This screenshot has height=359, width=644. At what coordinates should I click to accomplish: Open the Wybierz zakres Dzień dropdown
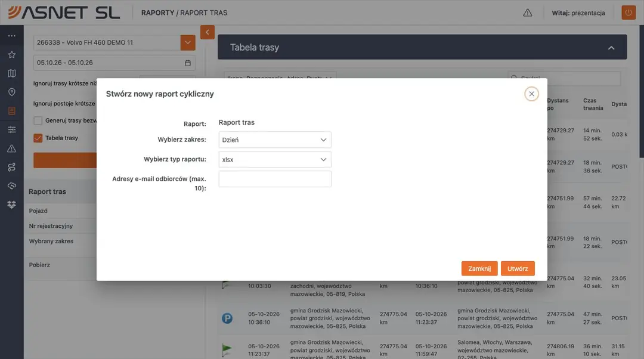(275, 140)
